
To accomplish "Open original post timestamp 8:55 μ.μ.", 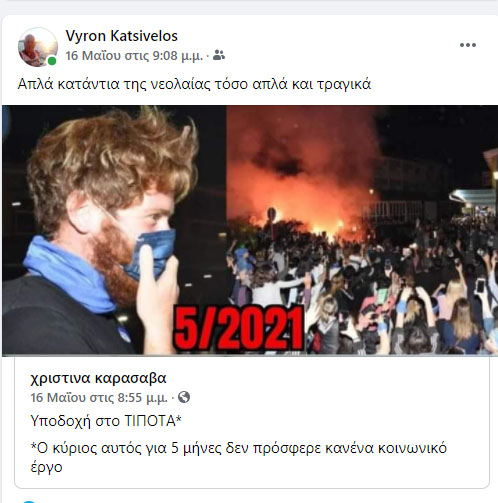I will point(99,397).
